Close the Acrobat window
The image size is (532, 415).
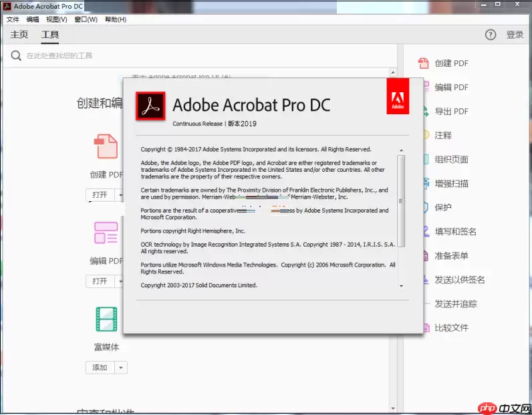pos(517,5)
